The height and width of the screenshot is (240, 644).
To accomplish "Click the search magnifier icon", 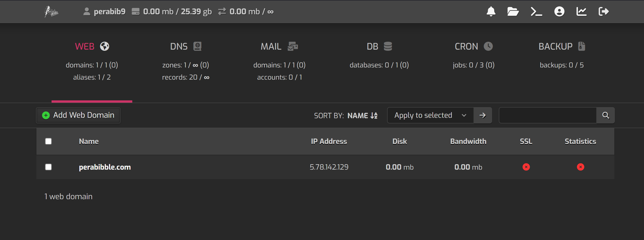I will coord(605,115).
